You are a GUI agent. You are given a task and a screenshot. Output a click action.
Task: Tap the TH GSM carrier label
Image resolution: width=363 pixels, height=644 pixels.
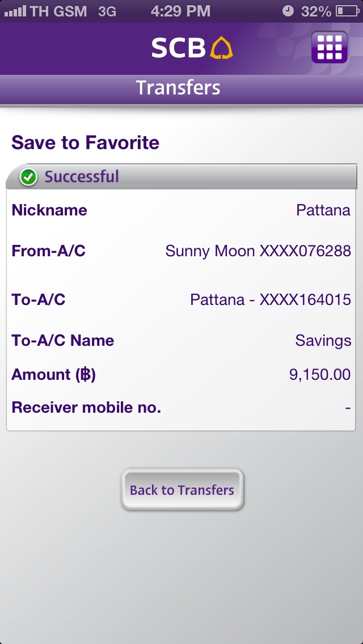point(58,11)
